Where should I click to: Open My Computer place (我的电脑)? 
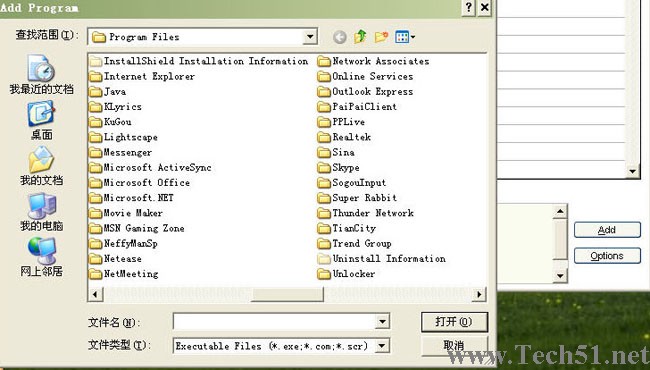(x=41, y=212)
